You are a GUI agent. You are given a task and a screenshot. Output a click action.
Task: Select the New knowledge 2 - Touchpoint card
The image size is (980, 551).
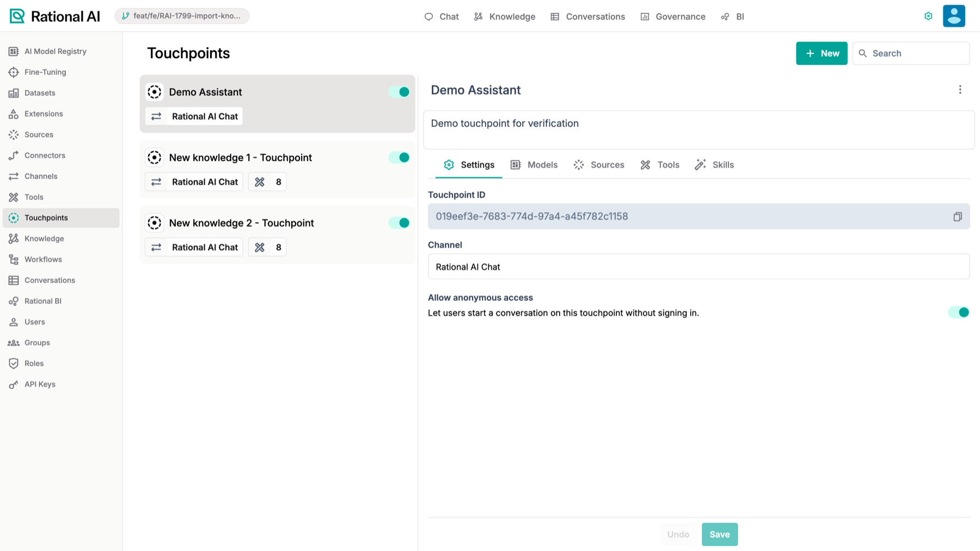pos(277,235)
